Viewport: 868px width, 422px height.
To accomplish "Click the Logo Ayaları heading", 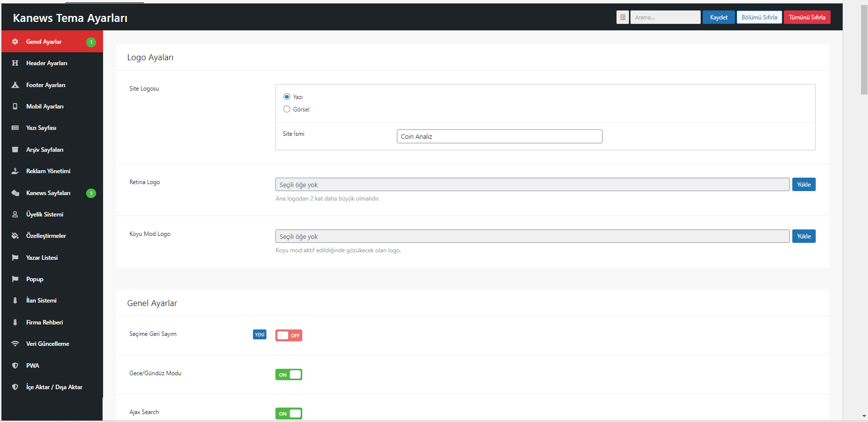I will click(x=150, y=58).
